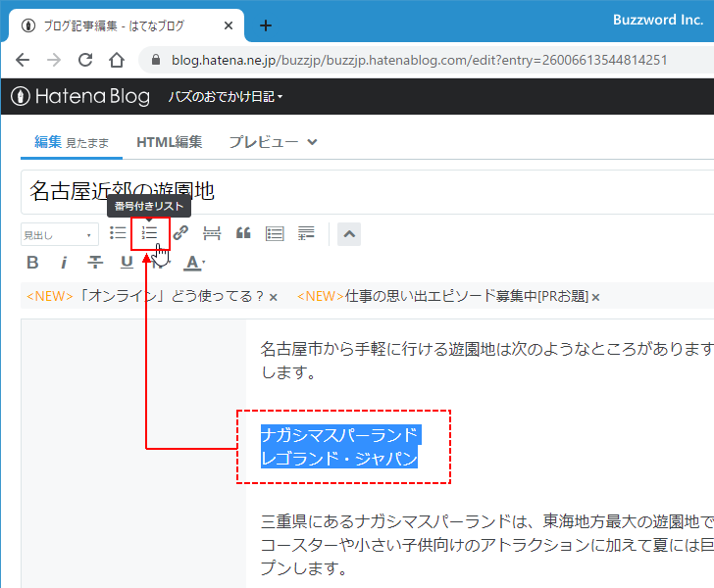
Task: Apply blockquote with the quote icon
Action: point(243,233)
